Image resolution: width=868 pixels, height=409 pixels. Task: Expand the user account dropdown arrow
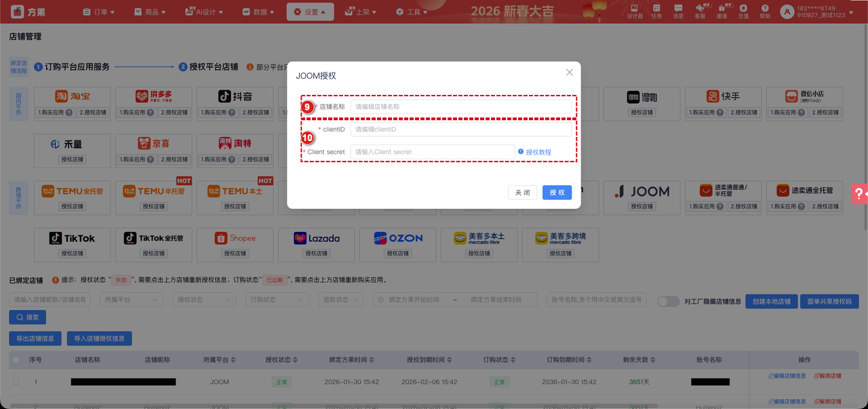pyautogui.click(x=852, y=12)
